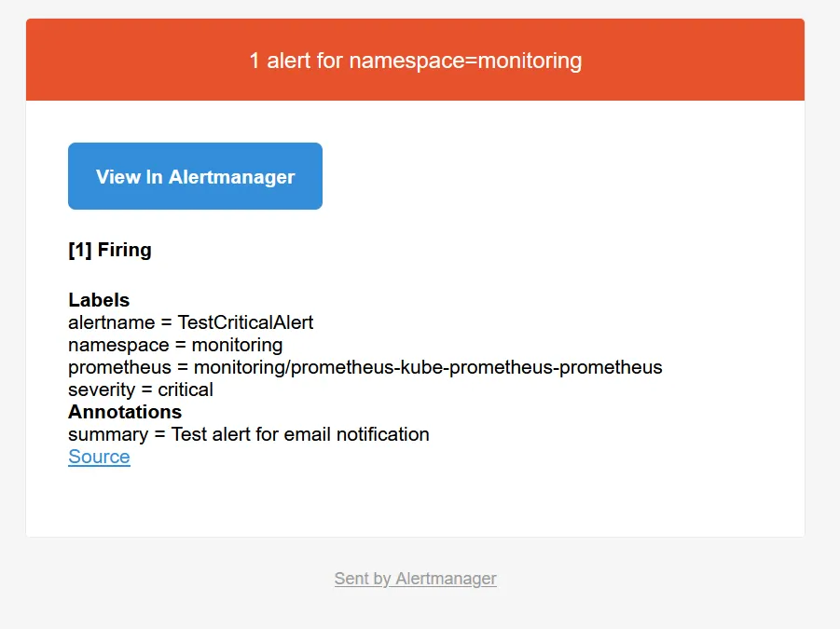Click the summary annotation text

coord(248,434)
